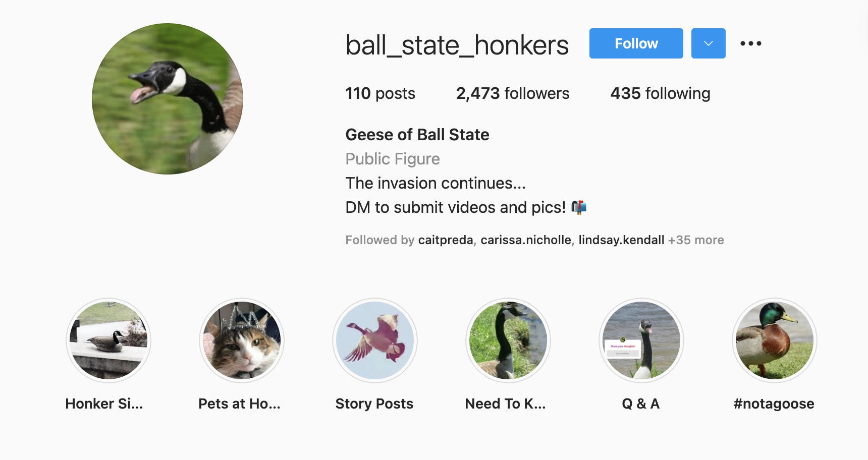Click the blue Follow button
This screenshot has height=460, width=868.
[636, 43]
